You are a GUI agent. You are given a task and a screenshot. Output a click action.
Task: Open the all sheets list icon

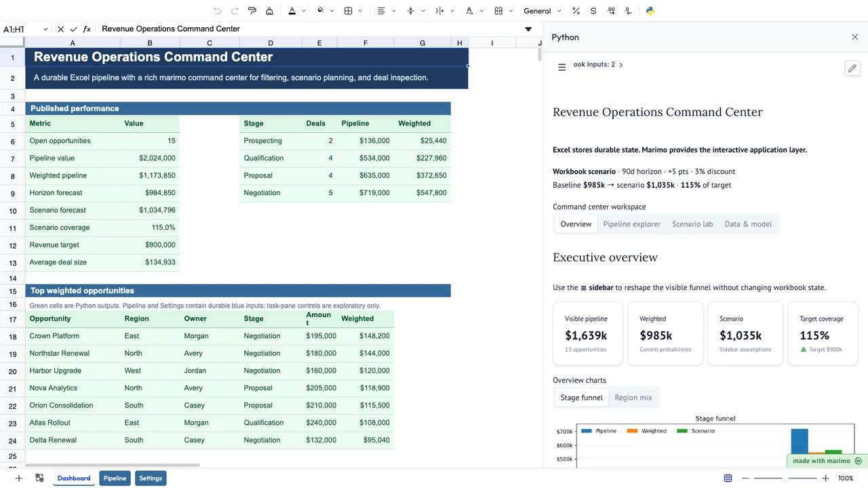coord(39,478)
